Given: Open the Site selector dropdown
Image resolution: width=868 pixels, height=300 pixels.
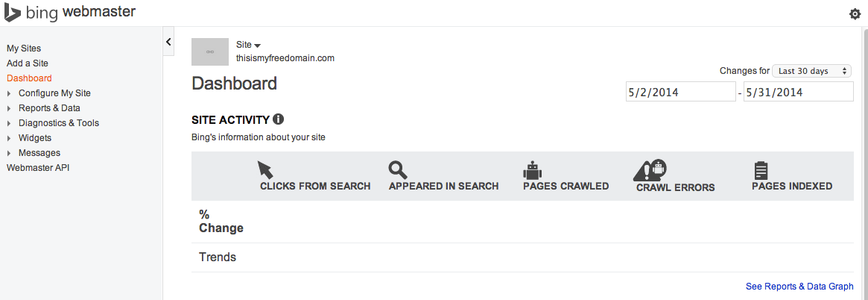Looking at the screenshot, I should [248, 45].
